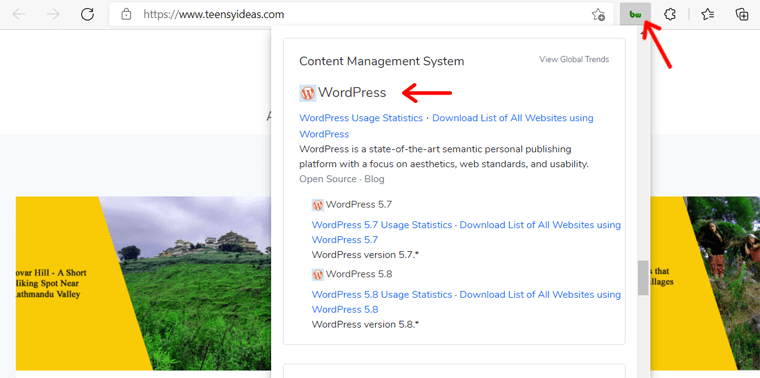
Task: Open WordPress Usage Statistics link
Action: point(361,118)
